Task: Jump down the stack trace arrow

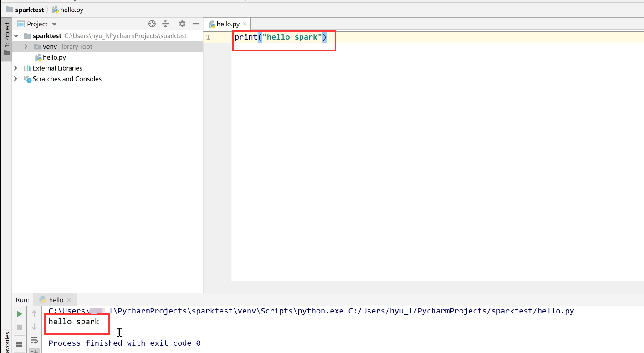Action: pyautogui.click(x=34, y=327)
